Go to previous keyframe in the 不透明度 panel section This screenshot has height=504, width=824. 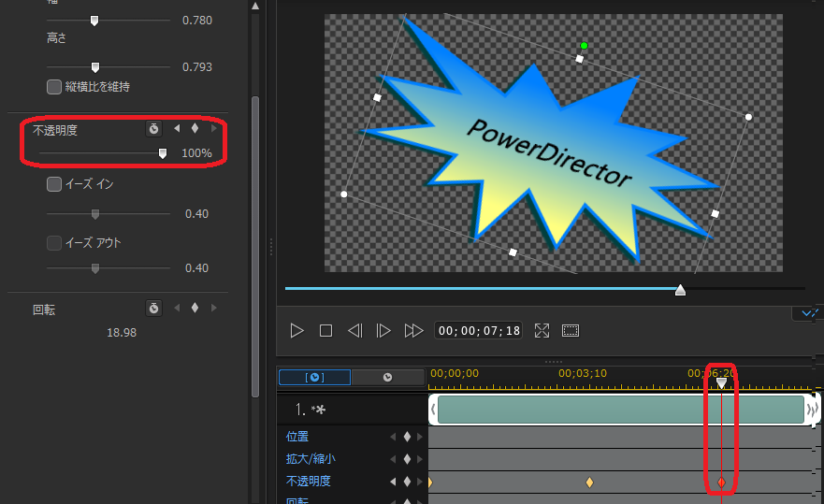[x=177, y=128]
